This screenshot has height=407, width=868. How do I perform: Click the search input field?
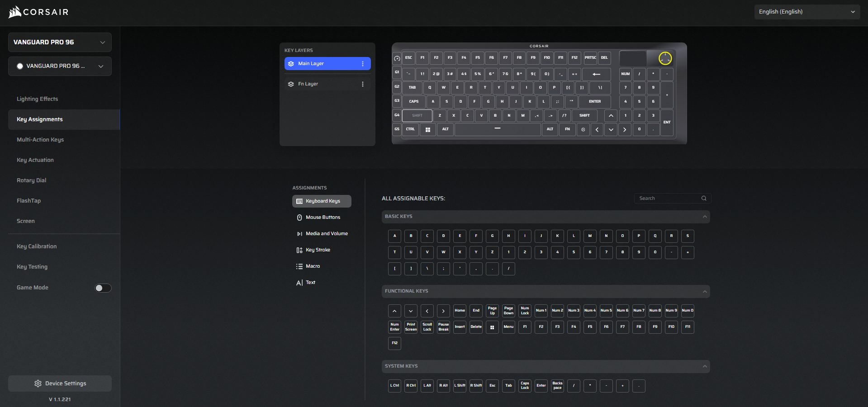673,199
